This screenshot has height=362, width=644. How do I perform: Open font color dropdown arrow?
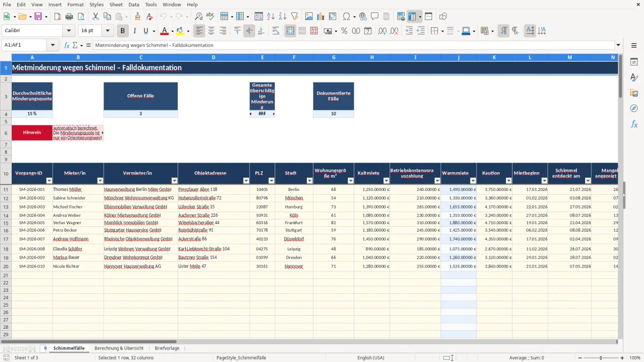click(172, 31)
